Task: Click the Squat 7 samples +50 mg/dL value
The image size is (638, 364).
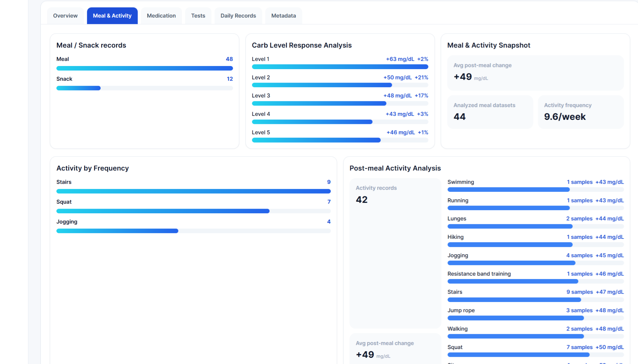Action: point(595,347)
